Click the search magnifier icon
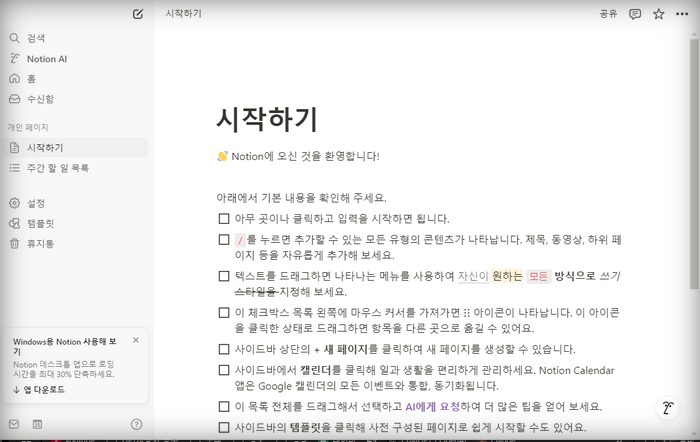Viewport: 700px width, 442px height. point(15,38)
